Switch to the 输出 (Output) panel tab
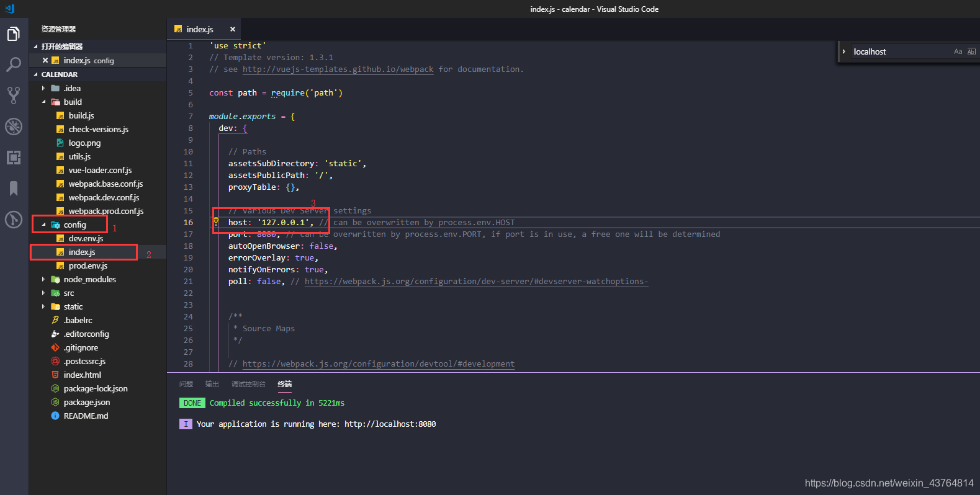Image resolution: width=980 pixels, height=495 pixels. pyautogui.click(x=212, y=384)
